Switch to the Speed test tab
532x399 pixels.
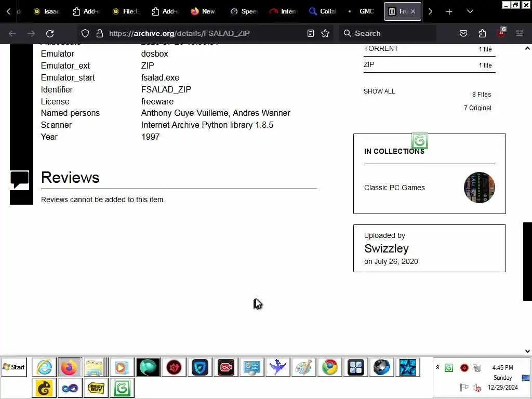point(244,11)
